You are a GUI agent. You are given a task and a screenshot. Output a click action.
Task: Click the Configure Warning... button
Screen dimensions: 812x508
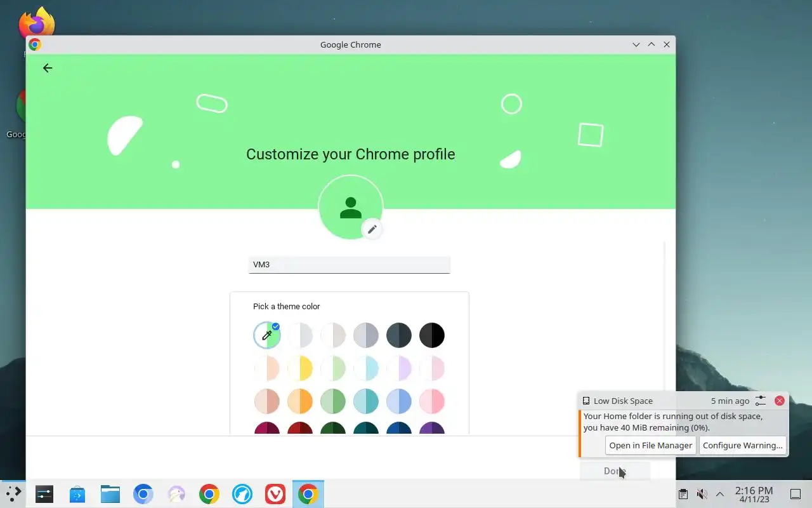pos(742,445)
